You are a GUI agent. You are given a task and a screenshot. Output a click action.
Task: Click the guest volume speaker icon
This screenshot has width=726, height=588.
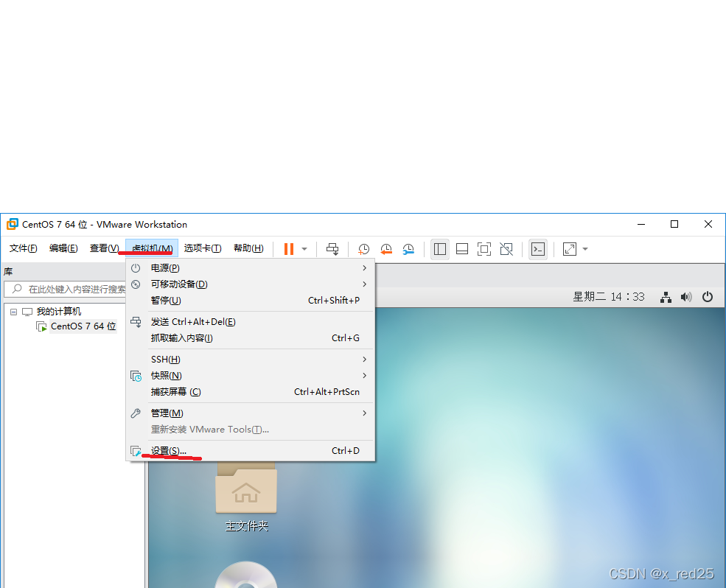point(686,297)
